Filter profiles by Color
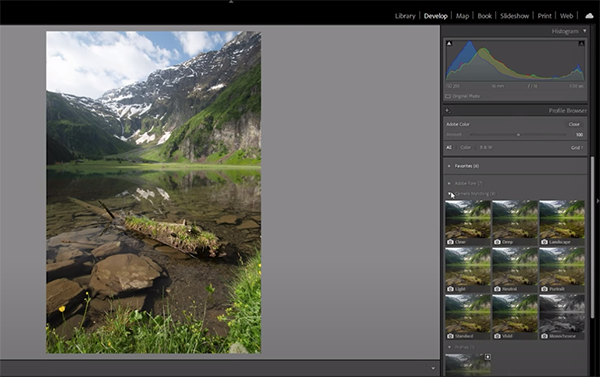600x377 pixels. [465, 147]
